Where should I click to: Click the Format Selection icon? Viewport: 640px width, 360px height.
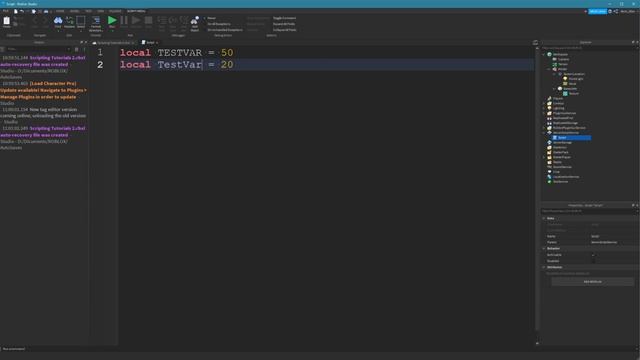coord(96,20)
